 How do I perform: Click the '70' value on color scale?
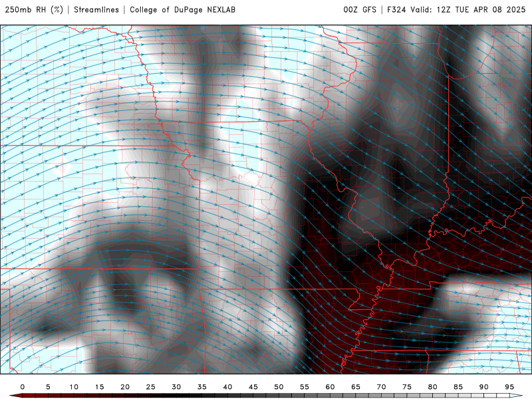click(x=381, y=387)
